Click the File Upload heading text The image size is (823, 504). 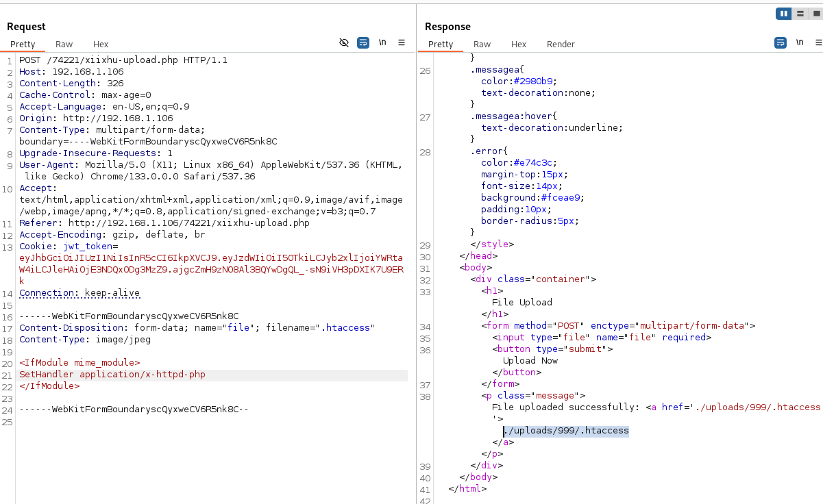pyautogui.click(x=522, y=303)
